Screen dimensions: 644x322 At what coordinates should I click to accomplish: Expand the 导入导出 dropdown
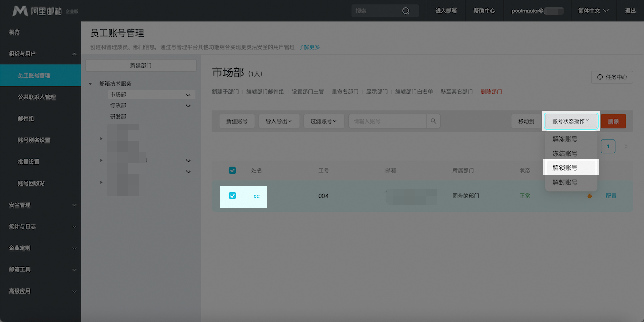pos(279,121)
